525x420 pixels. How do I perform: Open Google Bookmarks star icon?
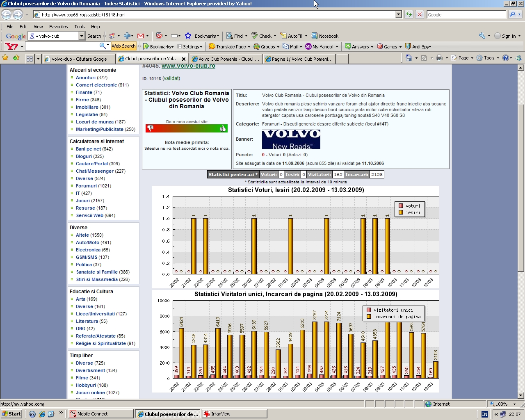click(x=188, y=36)
